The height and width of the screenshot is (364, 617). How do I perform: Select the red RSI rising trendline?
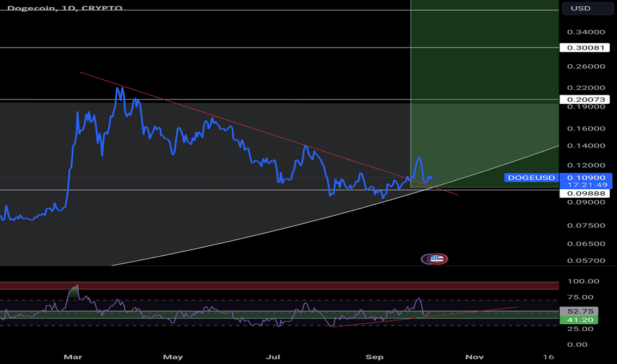click(x=425, y=316)
